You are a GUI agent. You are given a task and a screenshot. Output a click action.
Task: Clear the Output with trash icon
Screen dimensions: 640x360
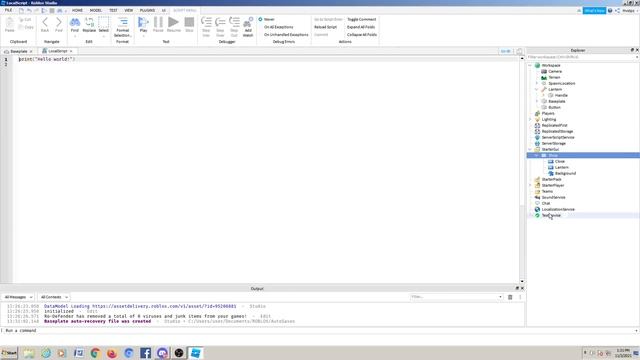coord(510,297)
